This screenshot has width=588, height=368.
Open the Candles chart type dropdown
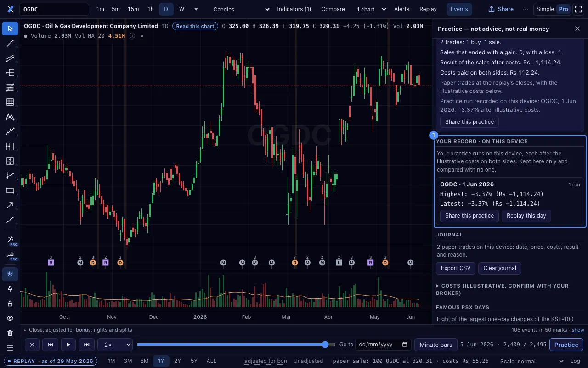pyautogui.click(x=242, y=9)
